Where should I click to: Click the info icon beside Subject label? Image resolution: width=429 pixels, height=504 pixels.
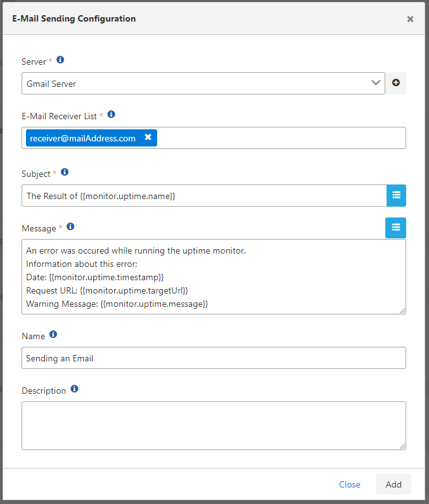click(65, 172)
